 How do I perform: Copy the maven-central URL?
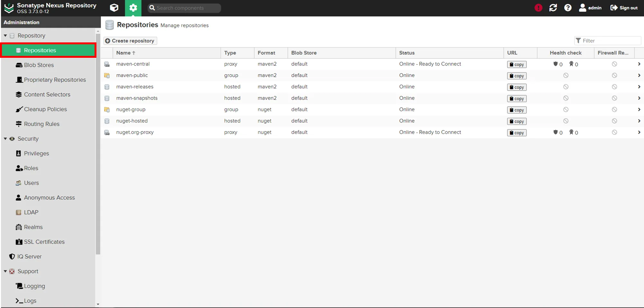[517, 65]
